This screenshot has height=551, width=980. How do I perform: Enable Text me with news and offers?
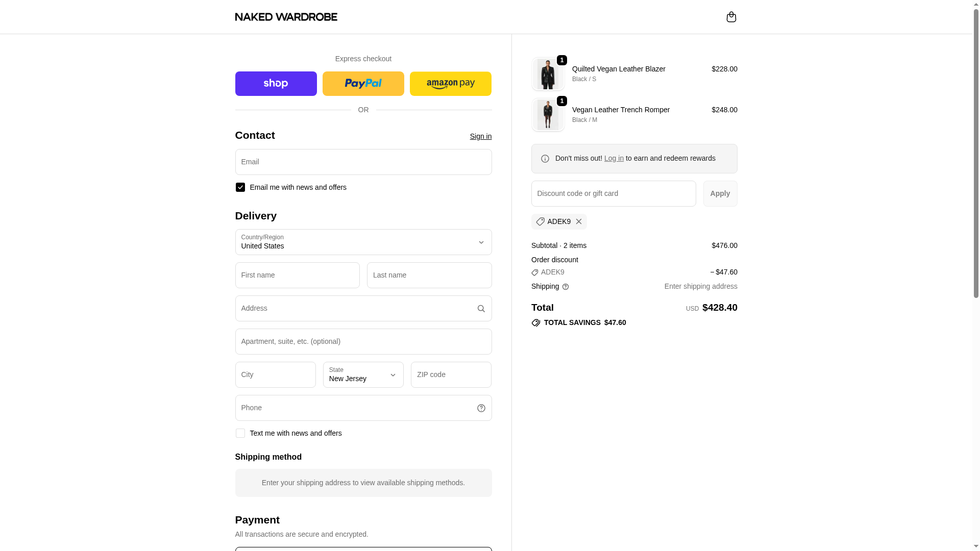[240, 433]
